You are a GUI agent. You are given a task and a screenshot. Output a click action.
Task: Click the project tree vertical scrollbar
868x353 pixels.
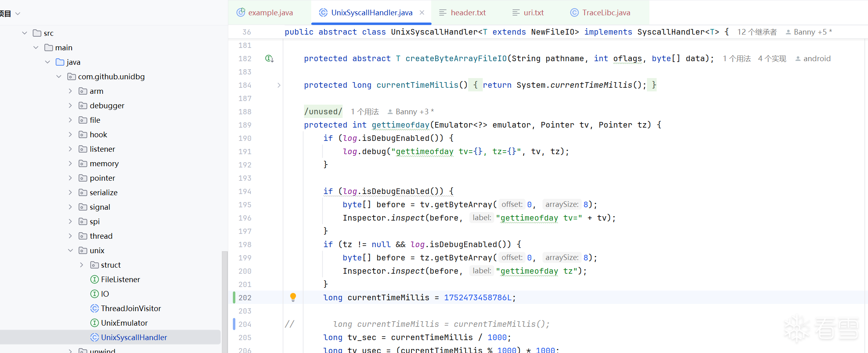coord(225,302)
